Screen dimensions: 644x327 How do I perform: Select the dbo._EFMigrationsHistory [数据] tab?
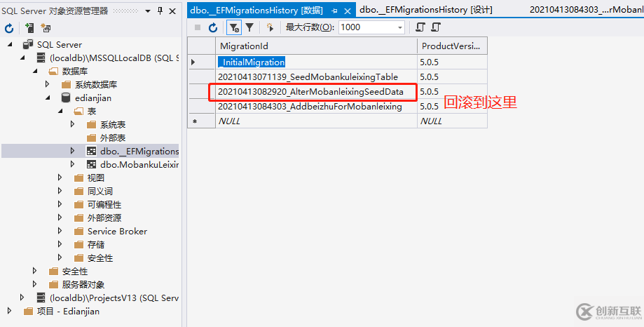(x=256, y=11)
